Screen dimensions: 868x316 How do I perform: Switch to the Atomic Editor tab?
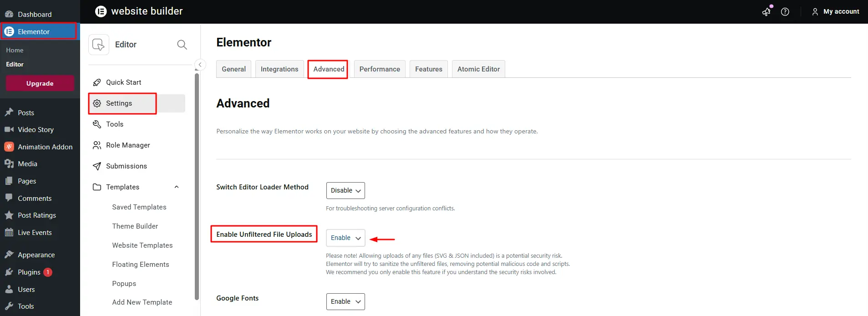(478, 69)
